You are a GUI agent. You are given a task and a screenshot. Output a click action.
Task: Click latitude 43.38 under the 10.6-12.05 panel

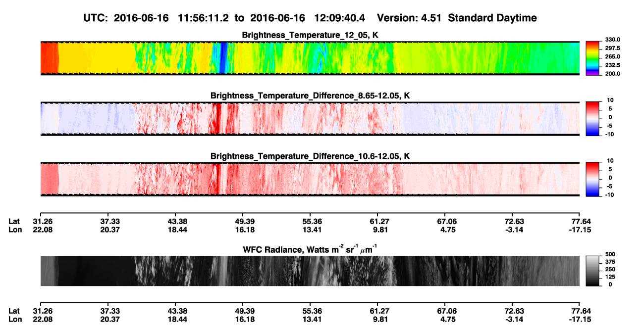(x=175, y=221)
